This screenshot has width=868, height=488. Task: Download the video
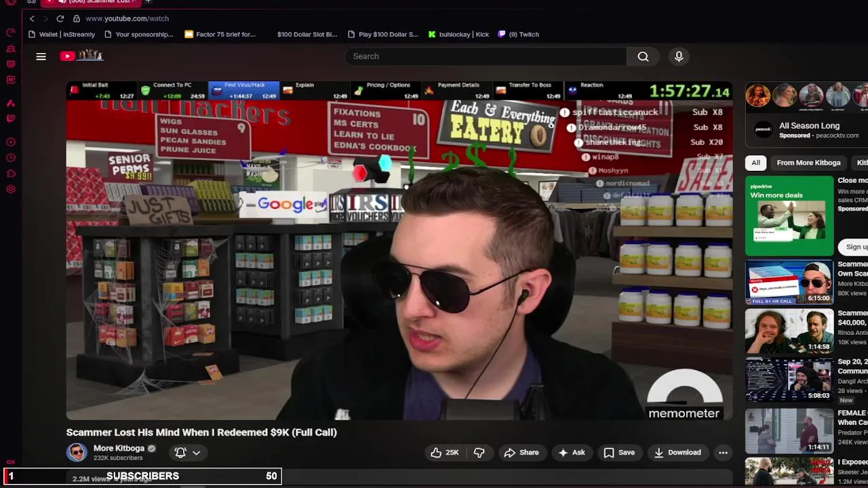(x=677, y=453)
